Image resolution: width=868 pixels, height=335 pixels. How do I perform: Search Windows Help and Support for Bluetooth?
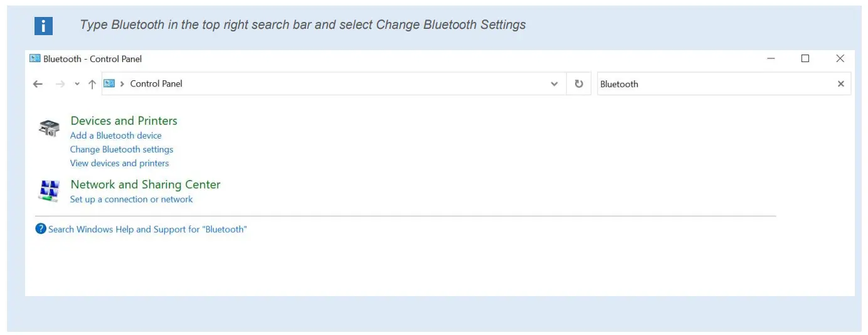[147, 230]
